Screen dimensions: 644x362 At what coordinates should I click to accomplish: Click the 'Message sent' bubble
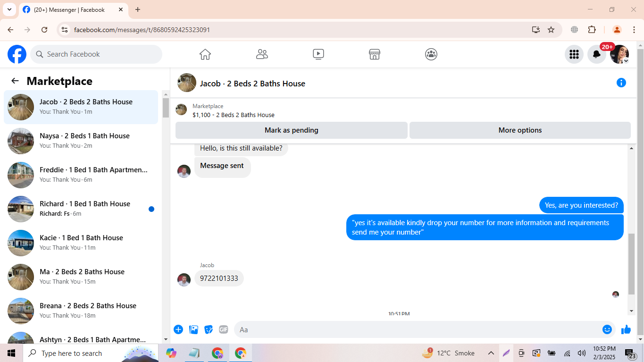click(x=222, y=167)
